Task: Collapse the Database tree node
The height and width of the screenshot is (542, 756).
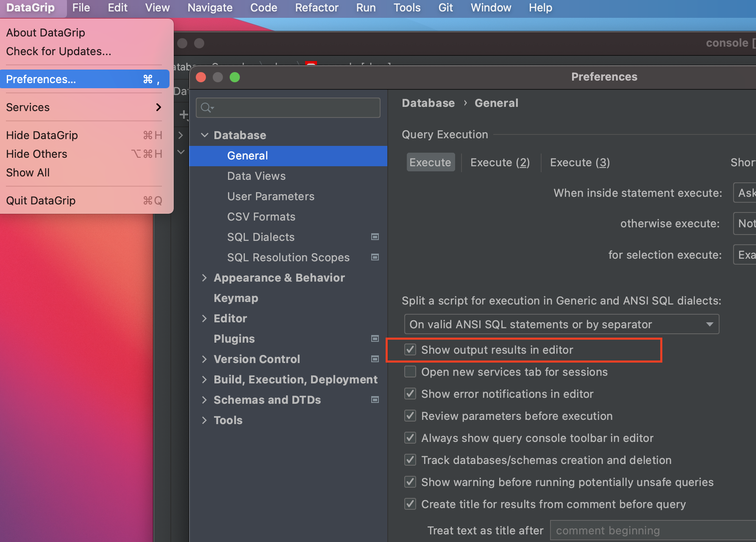Action: [x=205, y=135]
